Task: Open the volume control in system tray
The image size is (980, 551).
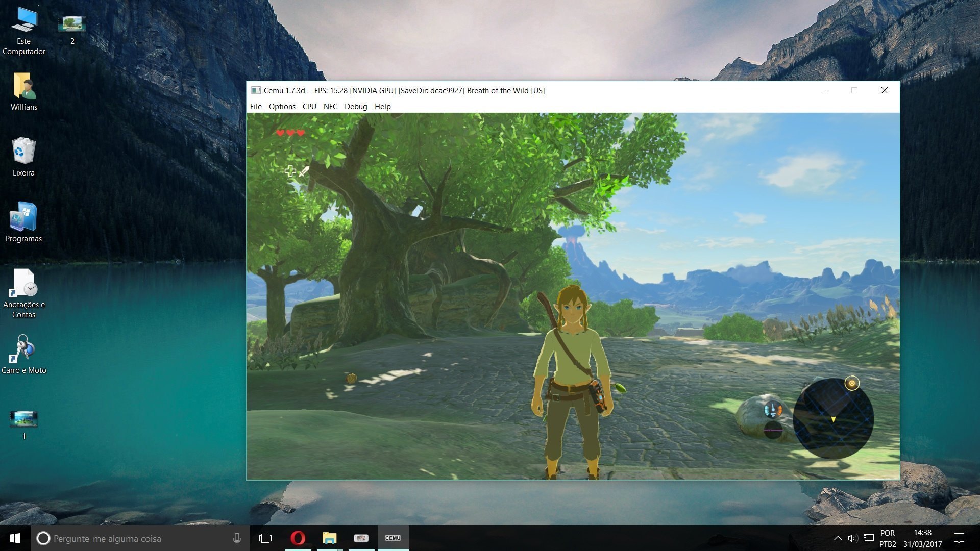Action: (852, 538)
